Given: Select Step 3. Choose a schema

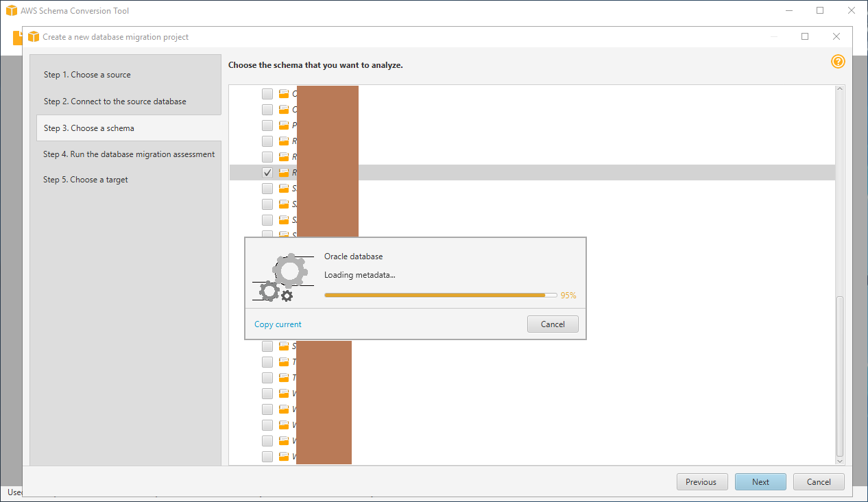Looking at the screenshot, I should click(x=129, y=128).
